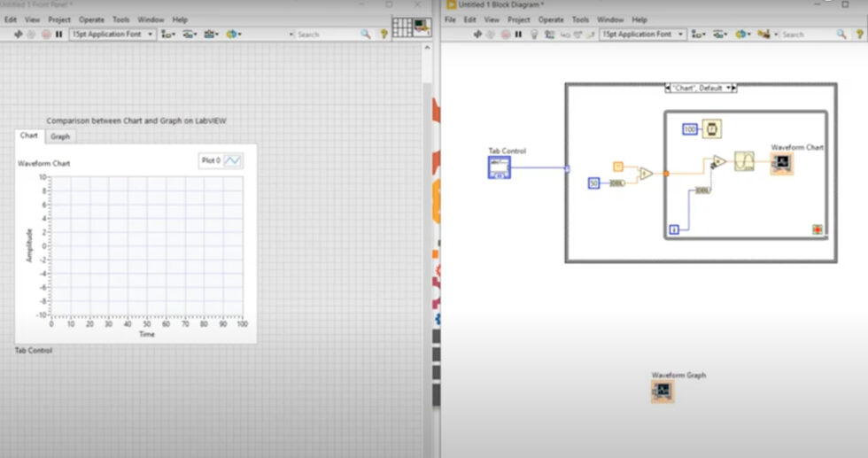The image size is (868, 458).
Task: Click the Waveform Chart terminal icon
Action: click(782, 163)
